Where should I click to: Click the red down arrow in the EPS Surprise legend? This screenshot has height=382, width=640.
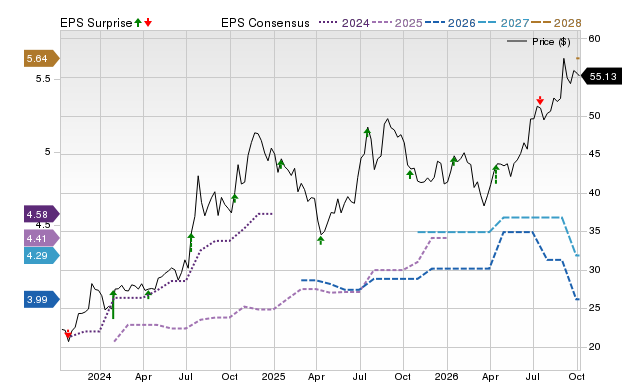coord(148,23)
